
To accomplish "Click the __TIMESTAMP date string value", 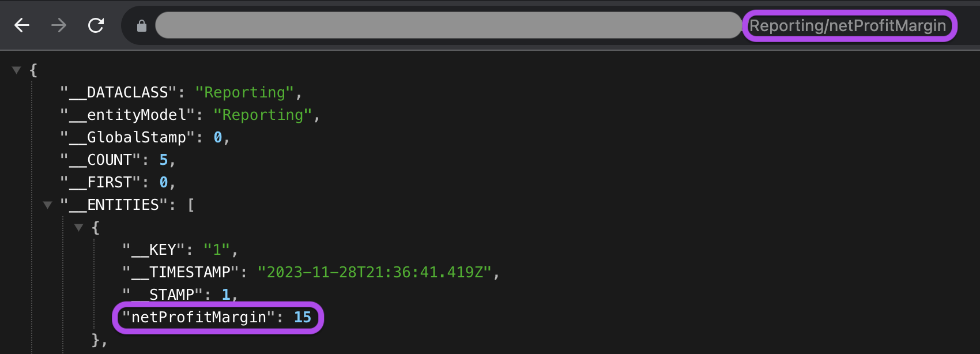I will click(375, 272).
